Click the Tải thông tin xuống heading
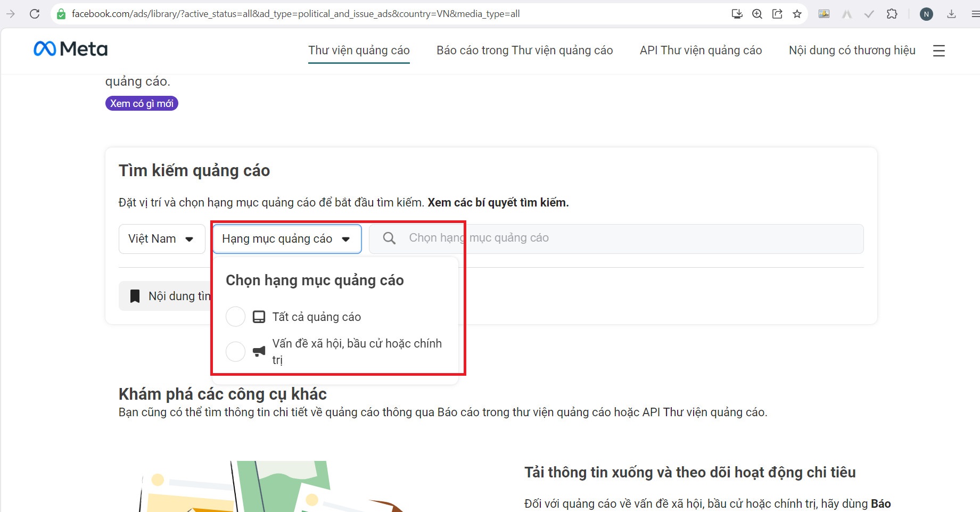This screenshot has height=512, width=980. pos(690,473)
